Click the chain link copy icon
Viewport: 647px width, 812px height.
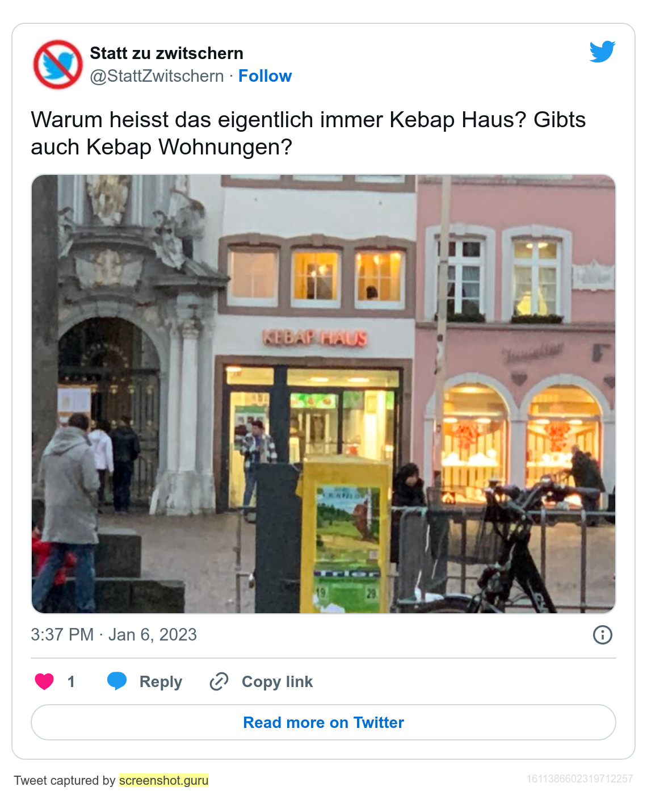click(x=219, y=681)
